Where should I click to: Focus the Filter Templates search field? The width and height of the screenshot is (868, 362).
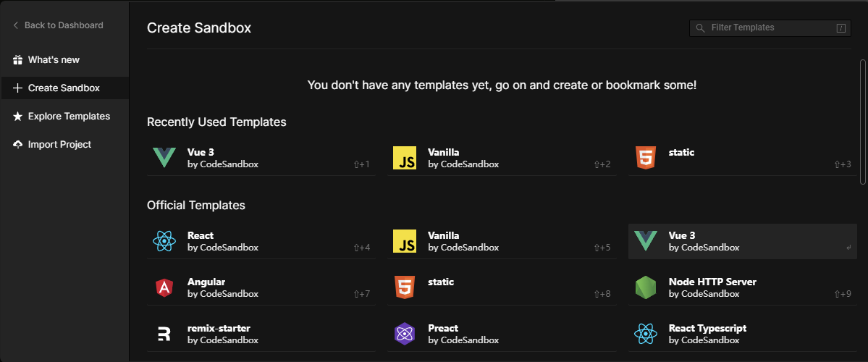tap(770, 28)
